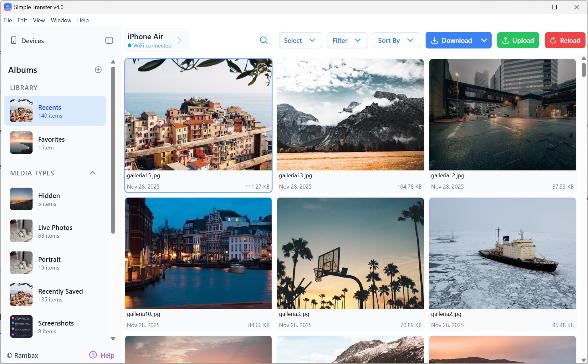Deselect galleria15.jpg via its selection circle

pos(262,67)
